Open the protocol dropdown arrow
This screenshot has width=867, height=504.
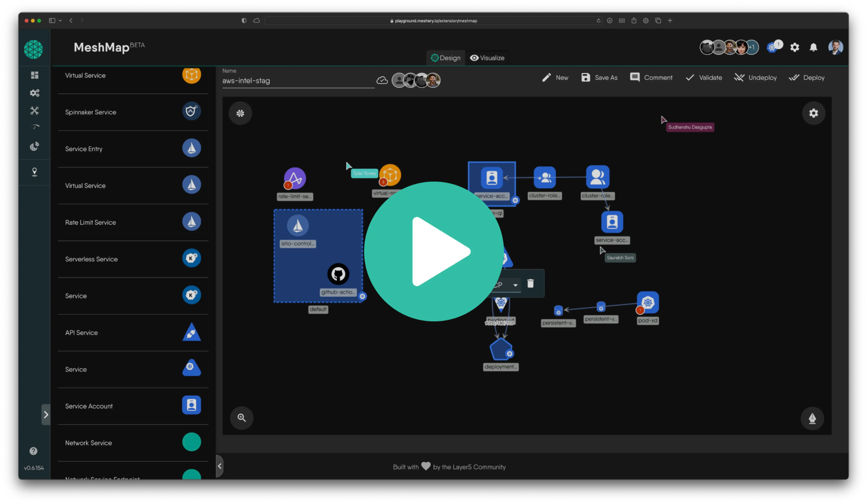(515, 285)
